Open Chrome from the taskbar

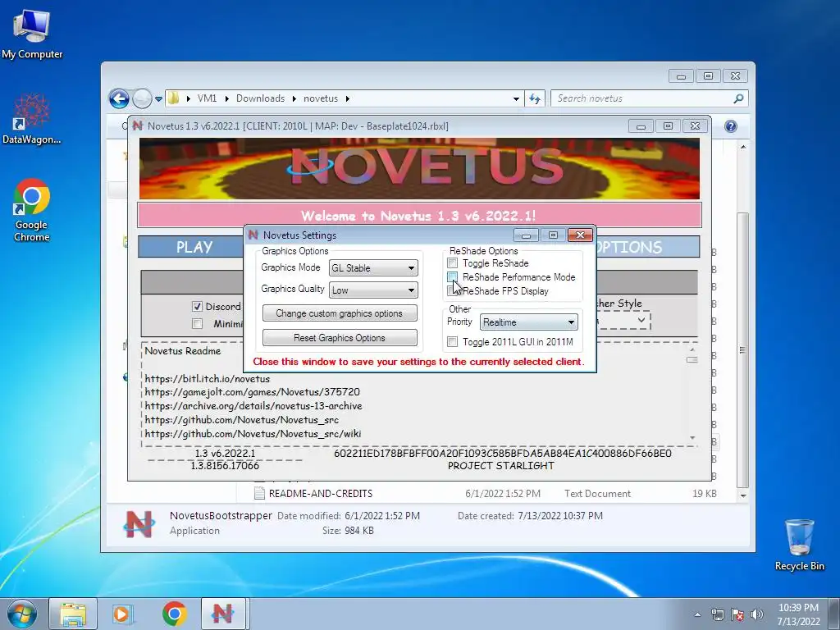[174, 614]
